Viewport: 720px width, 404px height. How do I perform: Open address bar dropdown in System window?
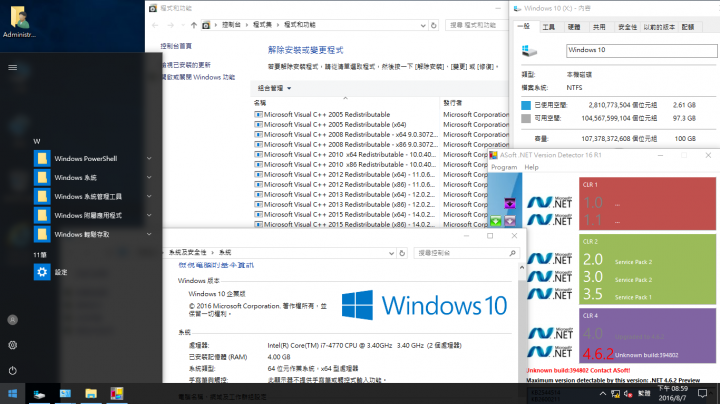391,253
